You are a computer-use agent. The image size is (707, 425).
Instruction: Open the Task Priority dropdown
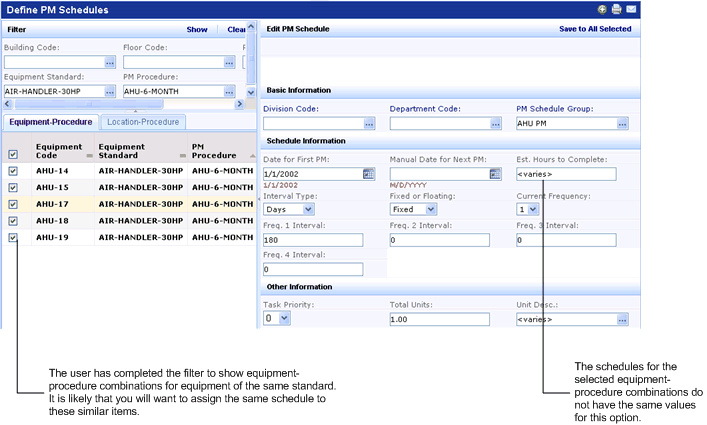tap(277, 318)
